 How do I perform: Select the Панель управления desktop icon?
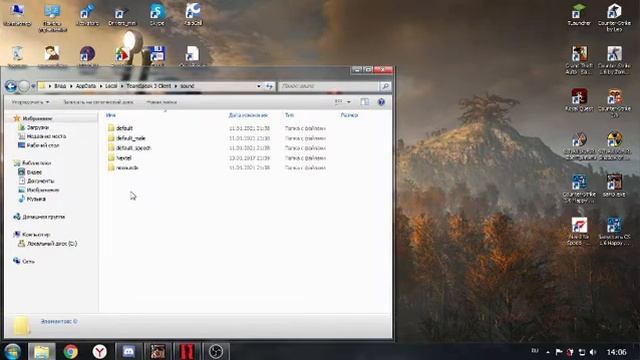tap(52, 18)
